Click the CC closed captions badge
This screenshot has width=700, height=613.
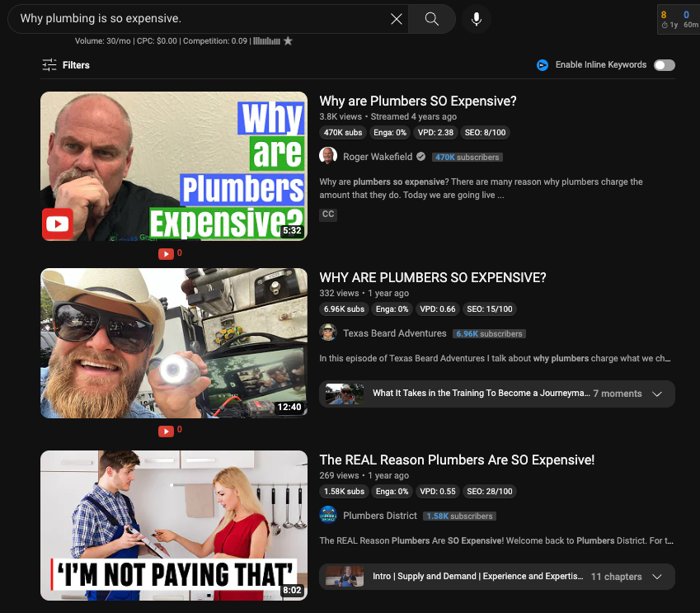pyautogui.click(x=328, y=215)
